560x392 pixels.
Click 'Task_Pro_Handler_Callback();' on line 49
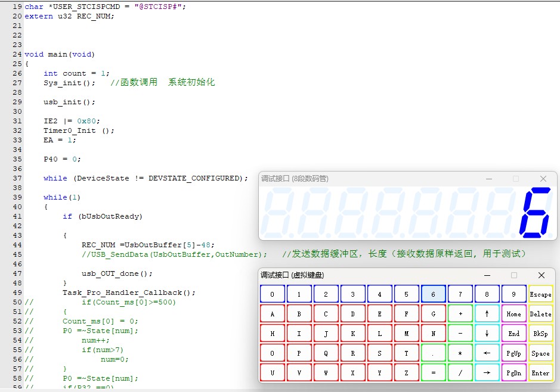click(129, 293)
